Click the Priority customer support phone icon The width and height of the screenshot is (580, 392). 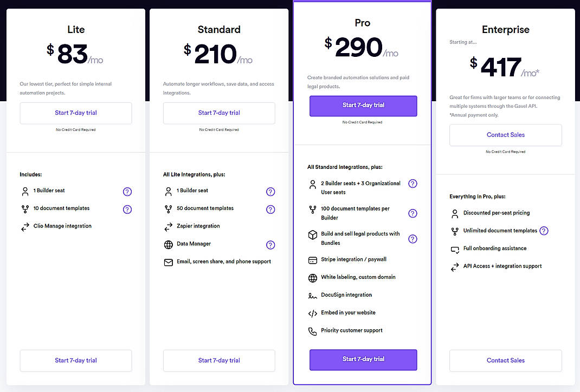tap(312, 330)
